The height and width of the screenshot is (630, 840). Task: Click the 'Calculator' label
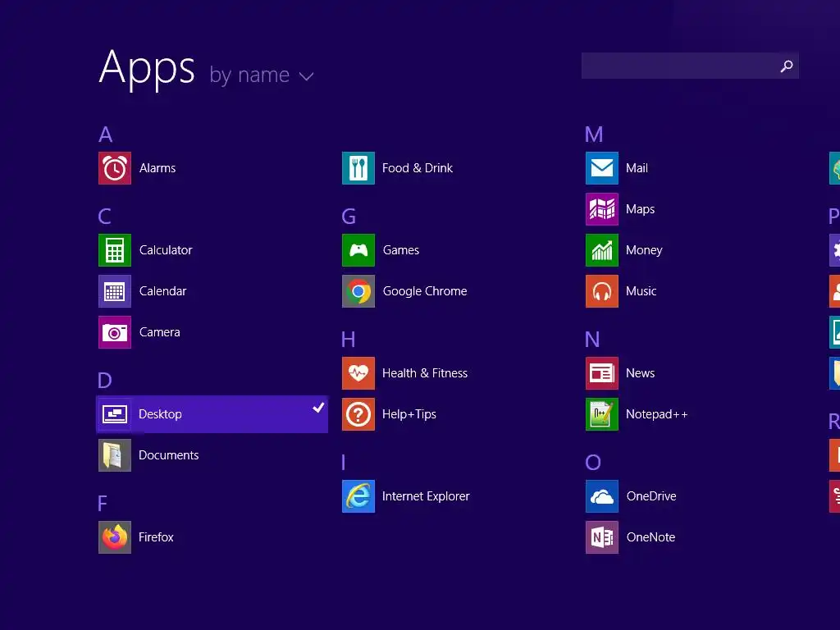coord(166,250)
